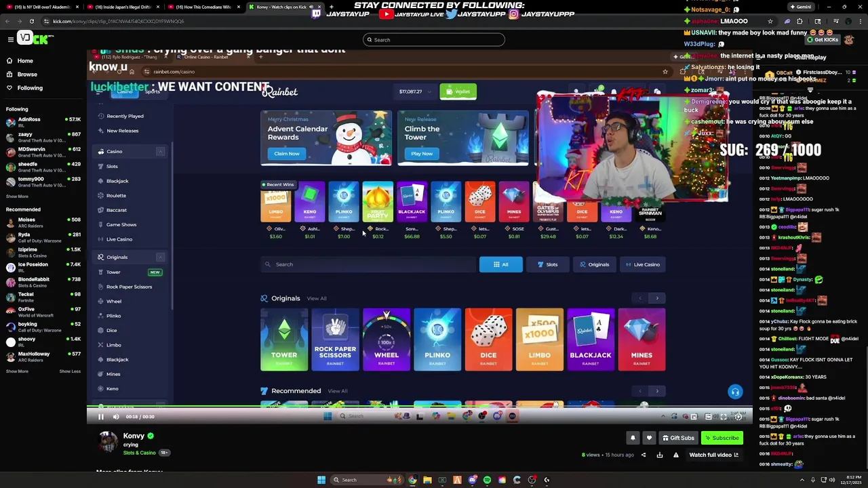
Task: Pause the clip playback
Action: [x=101, y=417]
